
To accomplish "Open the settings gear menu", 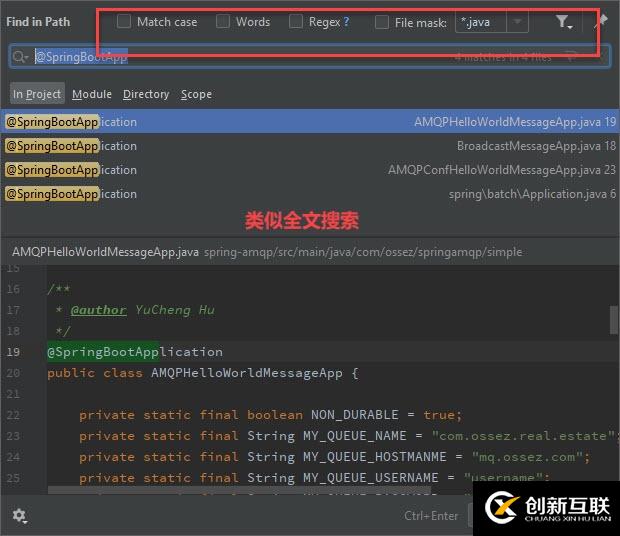I will pos(19,515).
